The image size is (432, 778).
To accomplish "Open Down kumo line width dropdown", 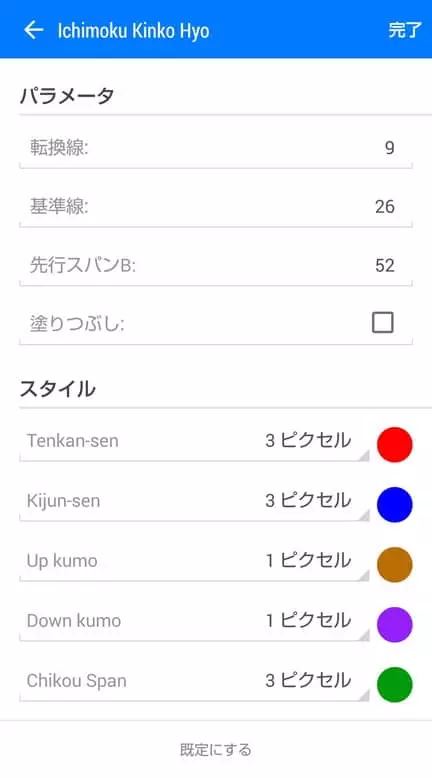I will 194,622.
